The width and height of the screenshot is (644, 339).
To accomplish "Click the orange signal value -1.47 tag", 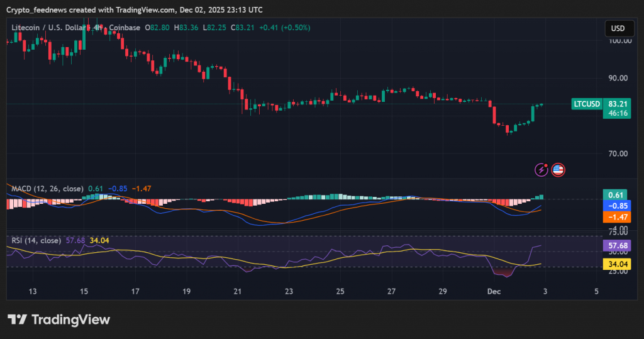I will (x=617, y=217).
